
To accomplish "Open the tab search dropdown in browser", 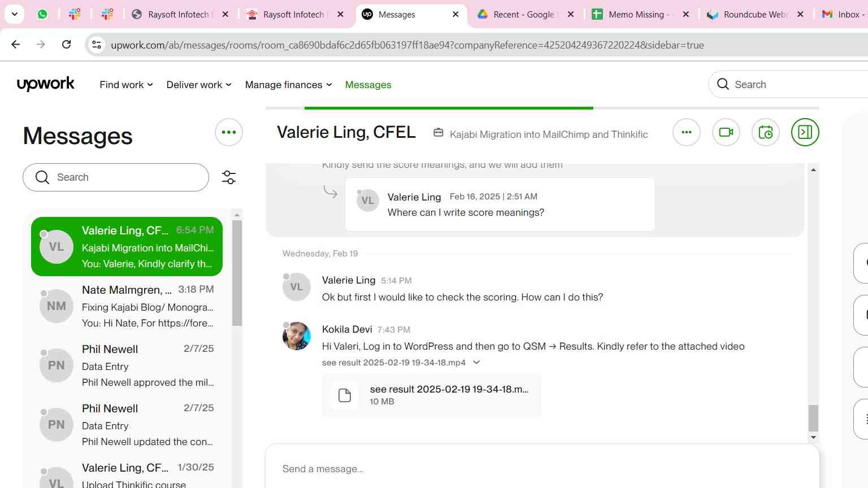I will pos(14,14).
